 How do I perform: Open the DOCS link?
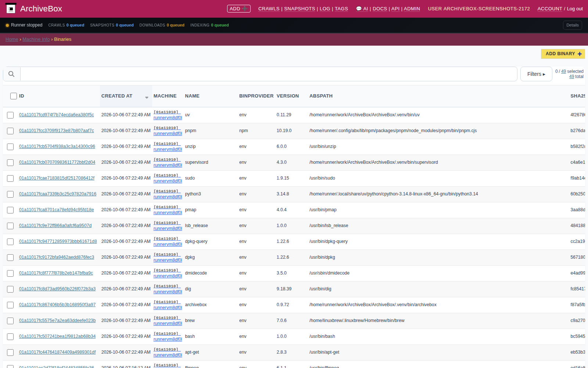pyautogui.click(x=380, y=9)
